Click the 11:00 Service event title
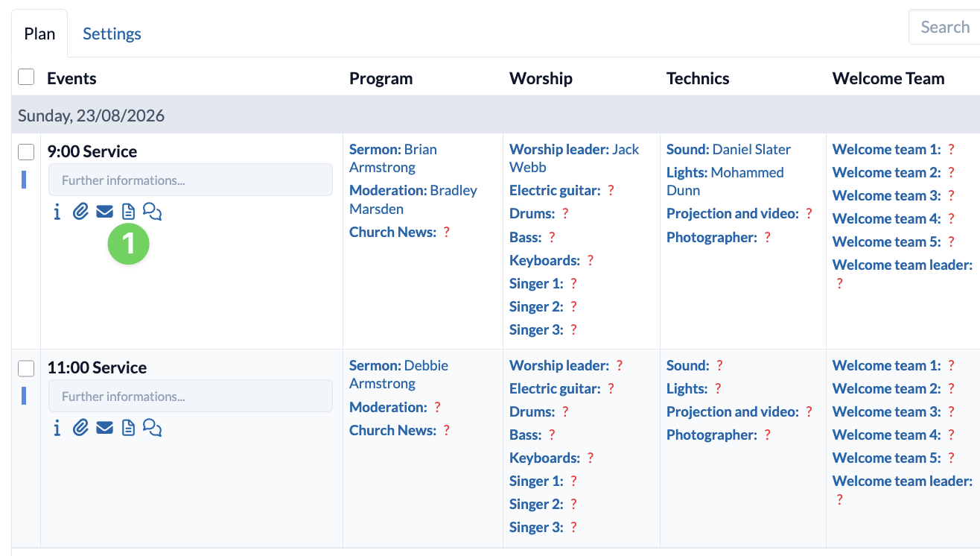This screenshot has width=980, height=556. pos(97,367)
